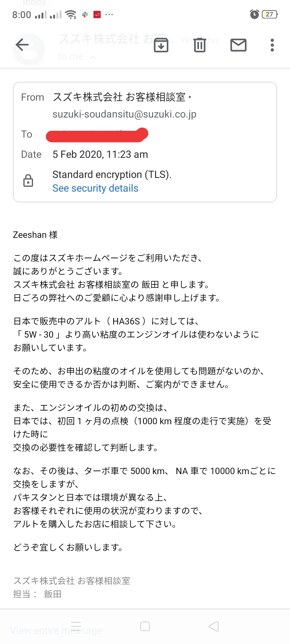Screen dimensions: 290x644
Task: Open the See security details link
Action: 95,188
